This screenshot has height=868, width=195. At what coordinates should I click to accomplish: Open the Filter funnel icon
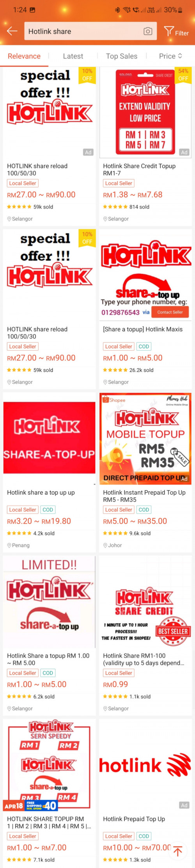(168, 31)
